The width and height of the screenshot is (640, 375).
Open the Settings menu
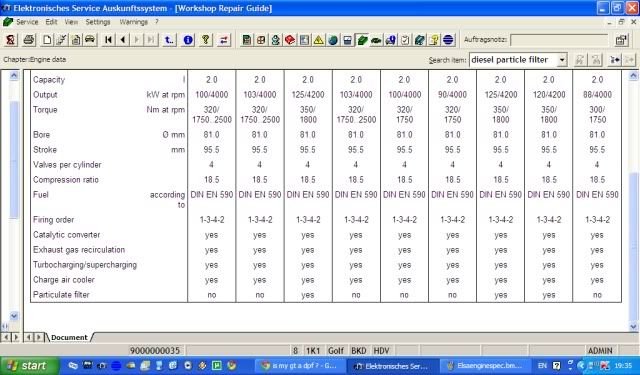tap(98, 22)
